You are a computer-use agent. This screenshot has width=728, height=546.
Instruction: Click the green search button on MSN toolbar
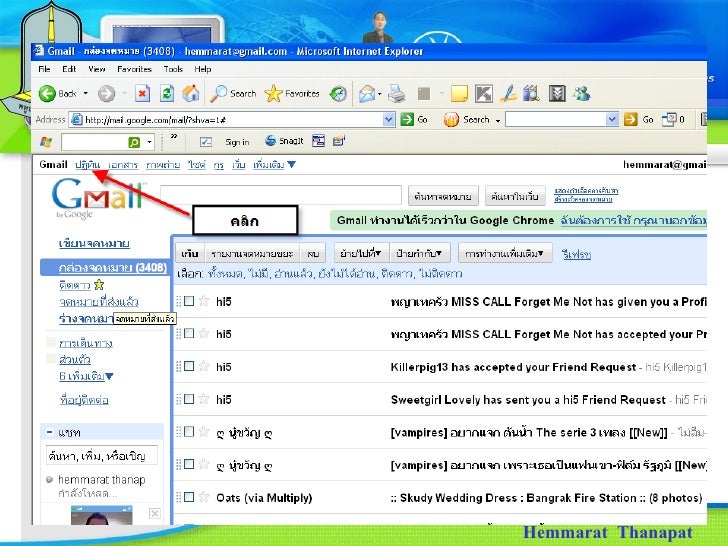(x=134, y=142)
